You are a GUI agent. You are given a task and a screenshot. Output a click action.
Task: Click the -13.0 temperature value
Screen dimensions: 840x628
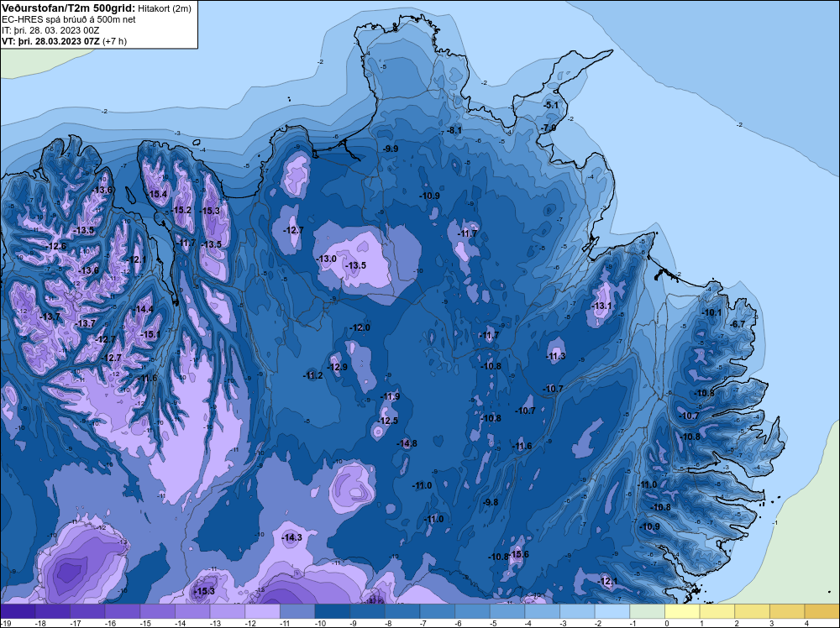327,259
